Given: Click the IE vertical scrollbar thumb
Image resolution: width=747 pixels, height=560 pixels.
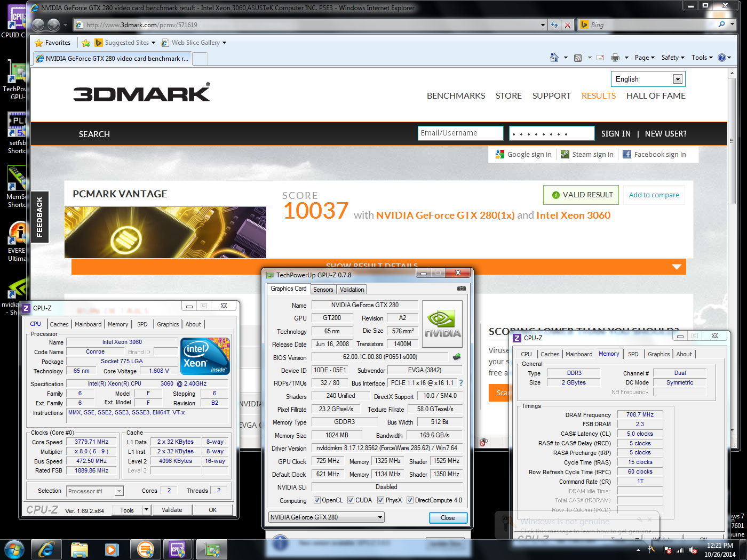Looking at the screenshot, I should click(732, 141).
